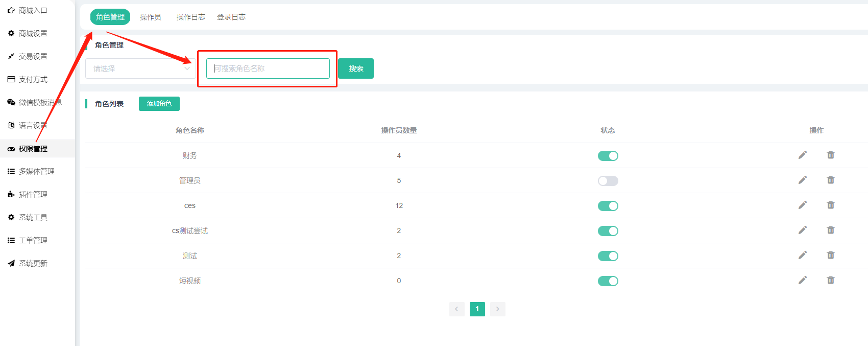Switch to the 操作员 tab
Screen dimensions: 868x346
click(151, 17)
